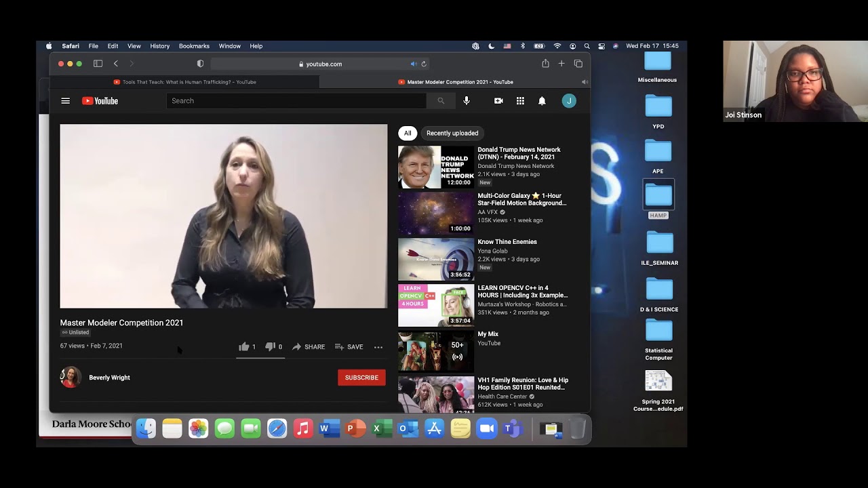Image resolution: width=868 pixels, height=488 pixels.
Task: Open the Apple menu
Action: tap(49, 46)
